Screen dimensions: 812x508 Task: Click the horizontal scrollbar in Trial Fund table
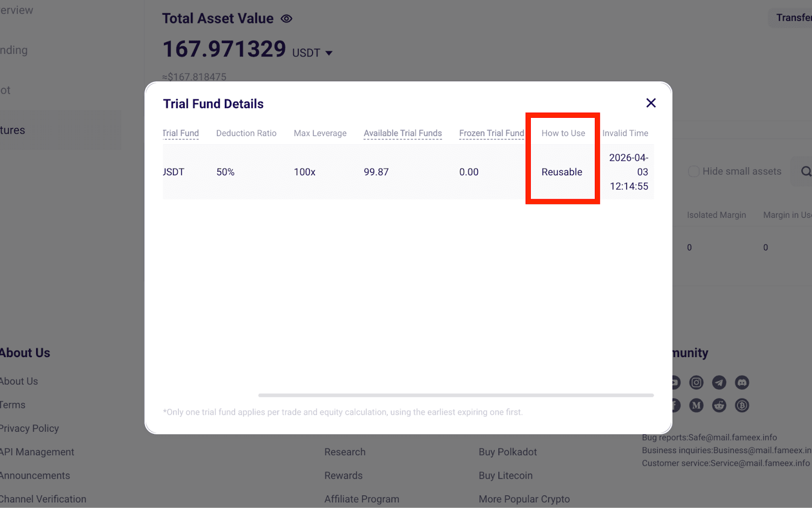pos(456,395)
